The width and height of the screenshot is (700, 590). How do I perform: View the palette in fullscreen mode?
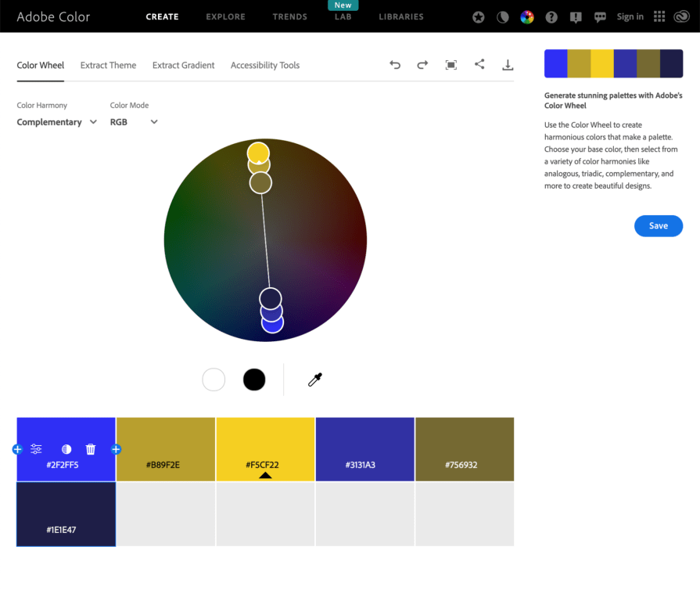click(x=451, y=65)
